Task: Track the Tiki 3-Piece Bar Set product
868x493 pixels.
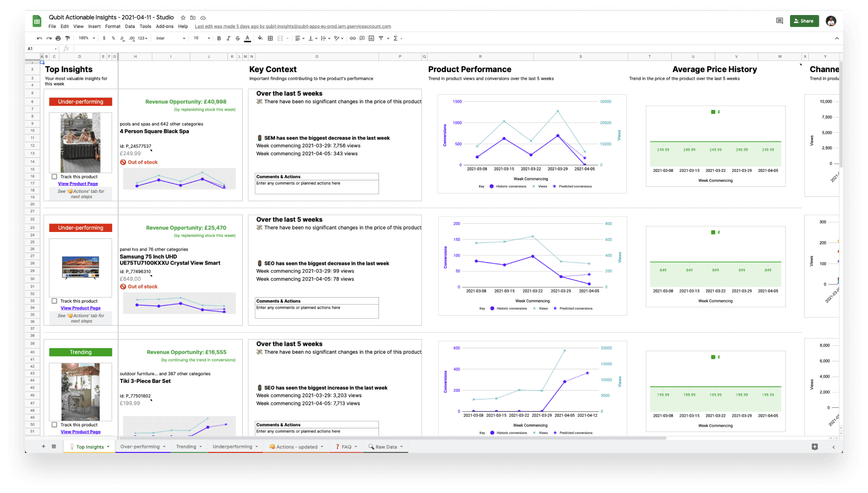Action: [54, 425]
